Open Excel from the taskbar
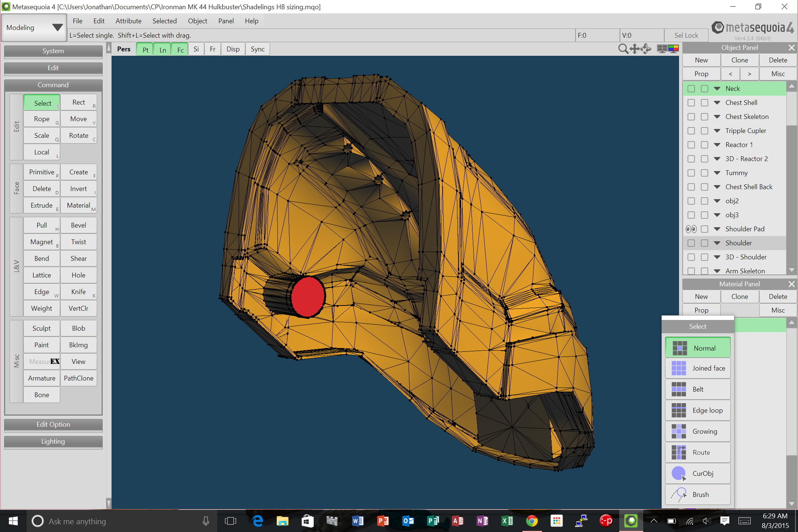This screenshot has width=798, height=532. tap(507, 521)
